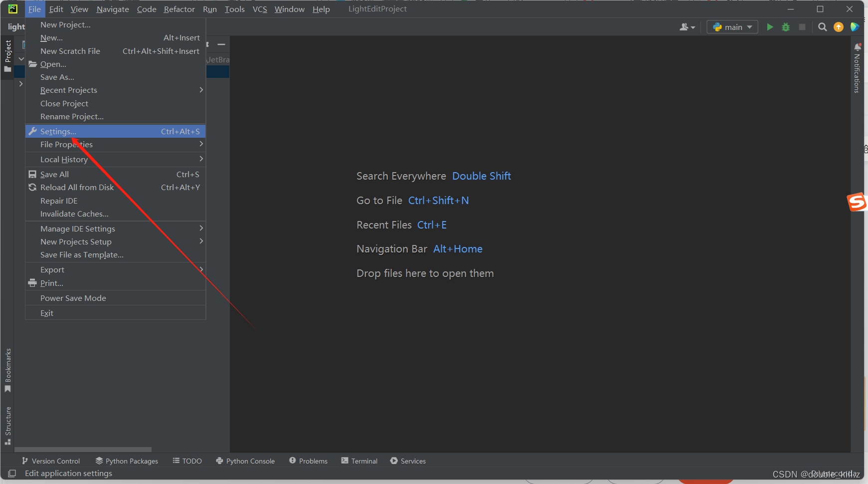This screenshot has width=868, height=484.
Task: Click Open... with folder icon
Action: (115, 64)
